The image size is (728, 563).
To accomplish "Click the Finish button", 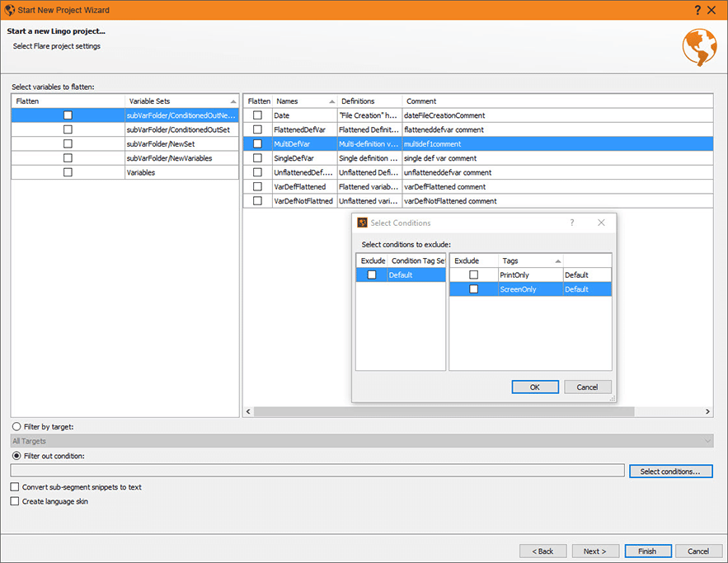I will coord(648,551).
